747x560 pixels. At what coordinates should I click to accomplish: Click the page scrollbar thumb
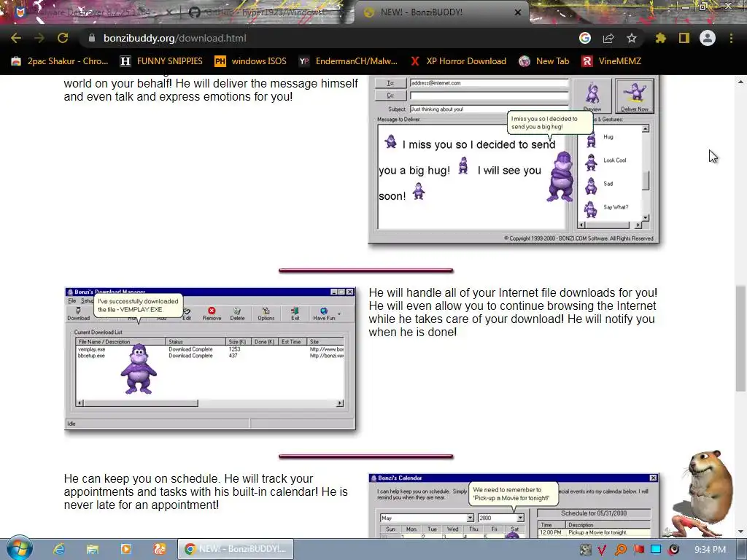(x=740, y=338)
